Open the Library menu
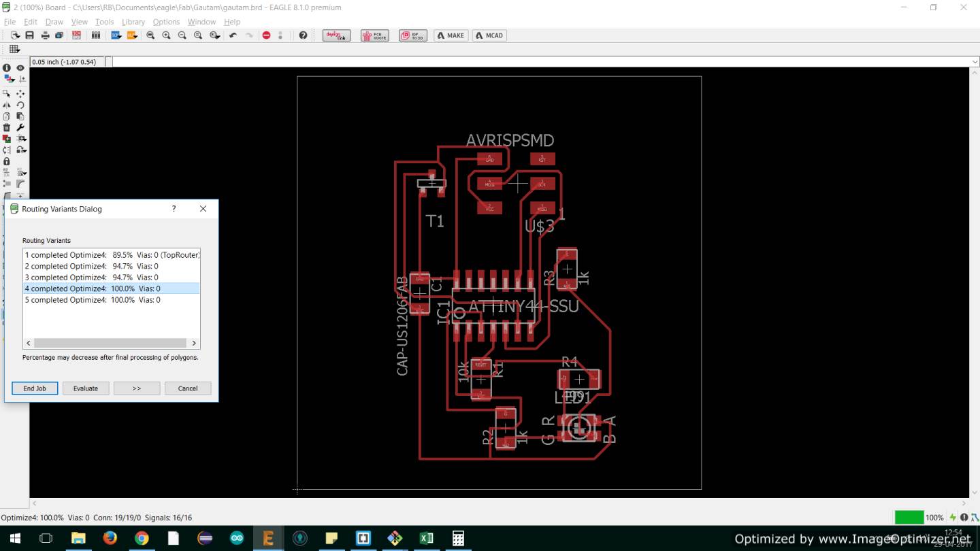 133,22
